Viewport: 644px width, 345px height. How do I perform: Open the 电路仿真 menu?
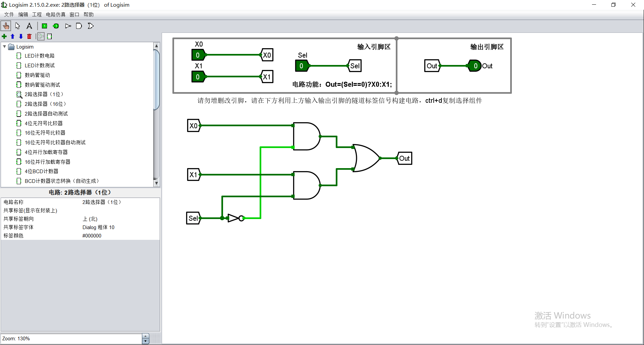tap(55, 14)
